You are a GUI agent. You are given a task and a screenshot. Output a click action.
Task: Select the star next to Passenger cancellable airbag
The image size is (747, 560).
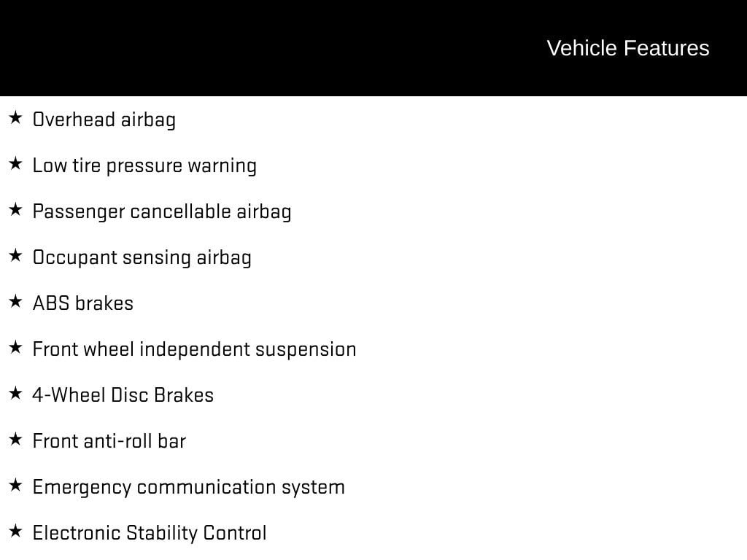click(15, 209)
